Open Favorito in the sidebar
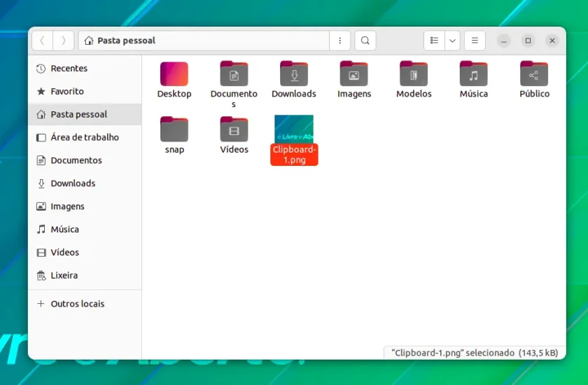 pyautogui.click(x=85, y=92)
